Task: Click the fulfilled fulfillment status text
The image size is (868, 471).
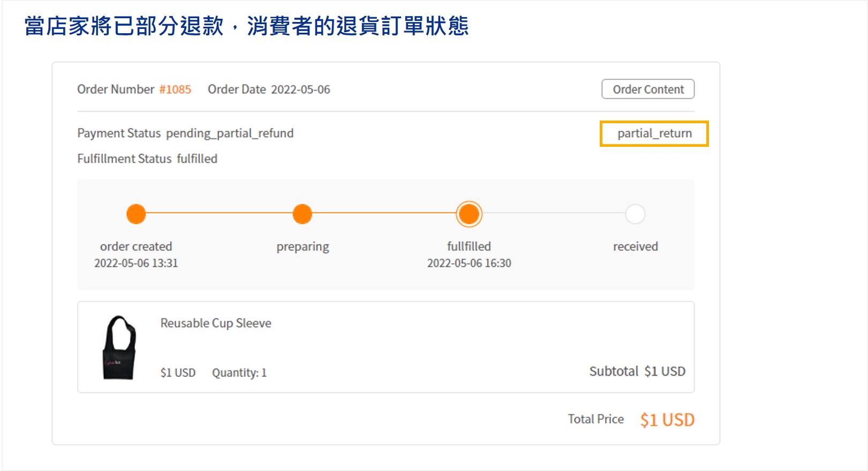Action: [x=197, y=159]
